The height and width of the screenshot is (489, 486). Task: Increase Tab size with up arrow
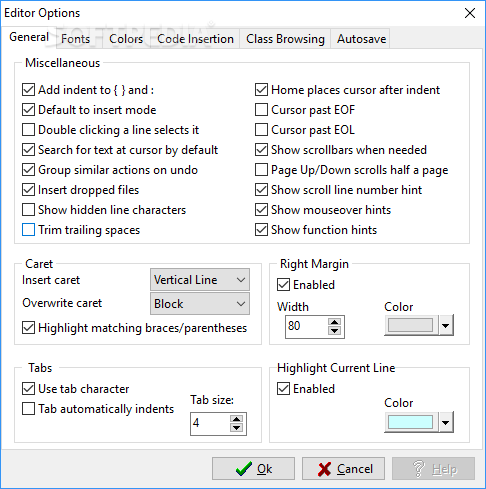236,419
